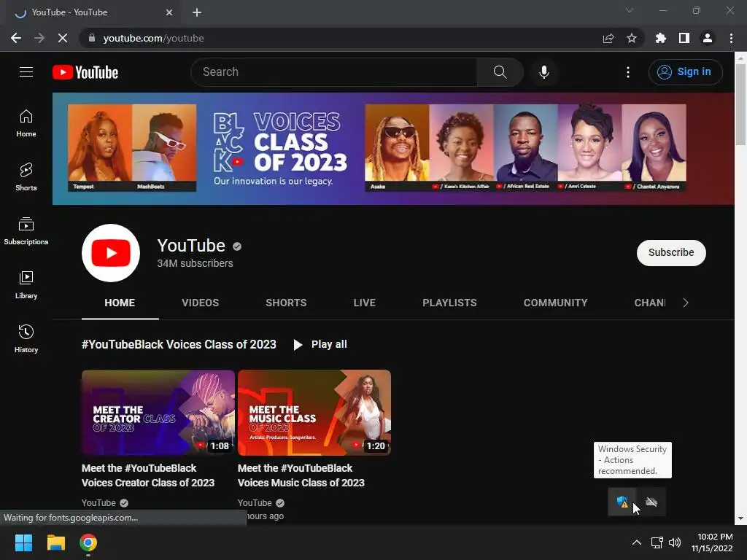The width and height of the screenshot is (747, 560).
Task: Switch to the SHORTS tab
Action: [286, 303]
